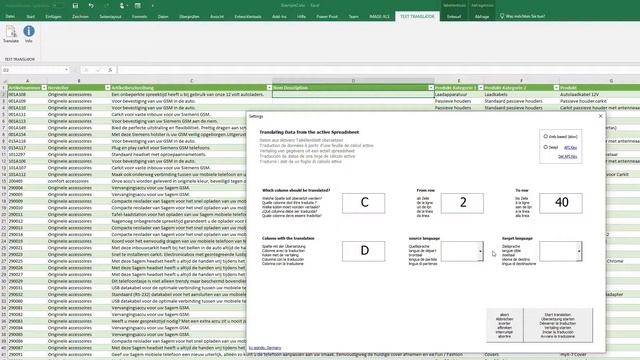Click the API Key link beside DeepL
Screen dimensions: 640x360
pos(570,148)
